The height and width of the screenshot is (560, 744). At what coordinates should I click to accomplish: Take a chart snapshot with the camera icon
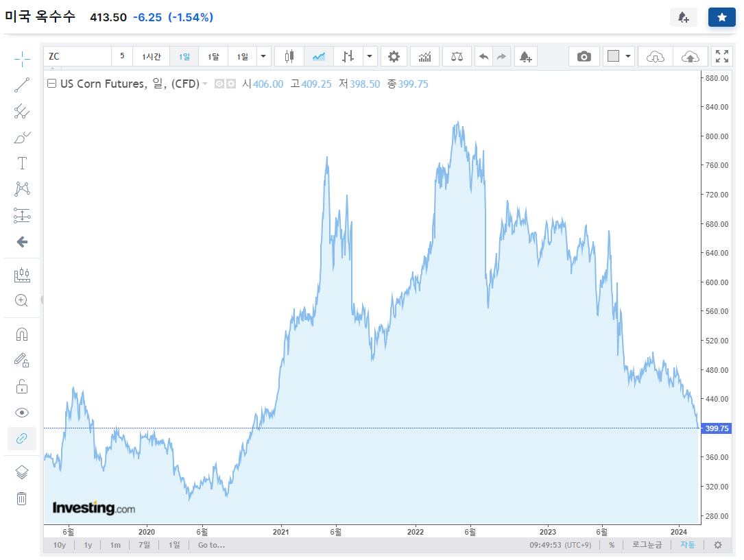coord(584,56)
